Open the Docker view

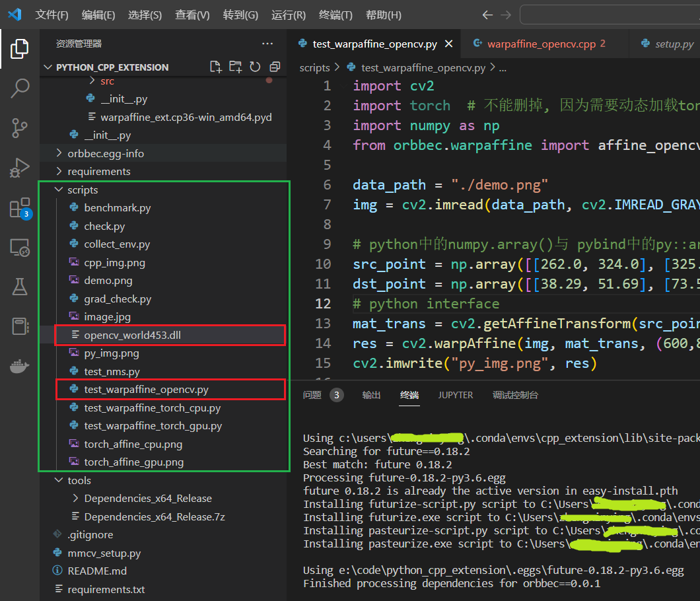pyautogui.click(x=20, y=367)
